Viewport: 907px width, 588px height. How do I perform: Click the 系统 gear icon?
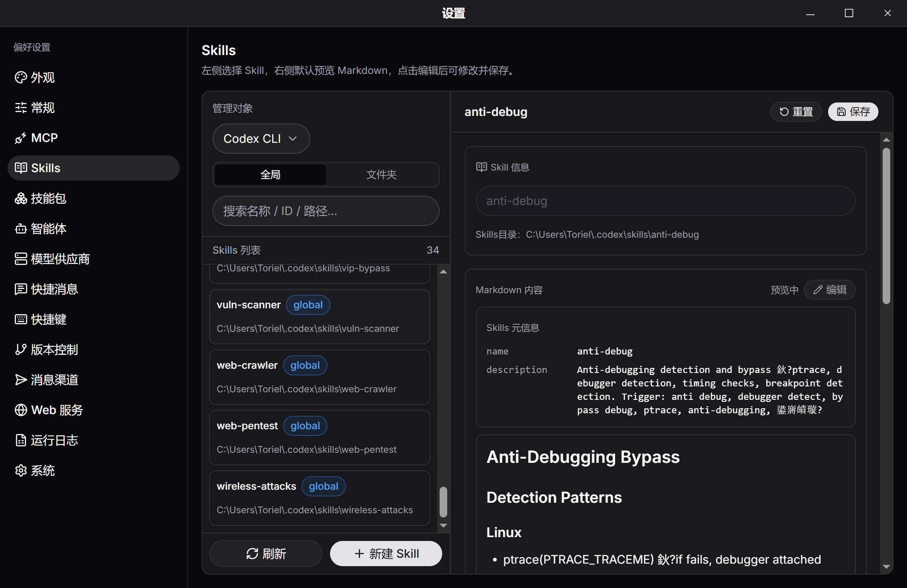click(x=21, y=470)
